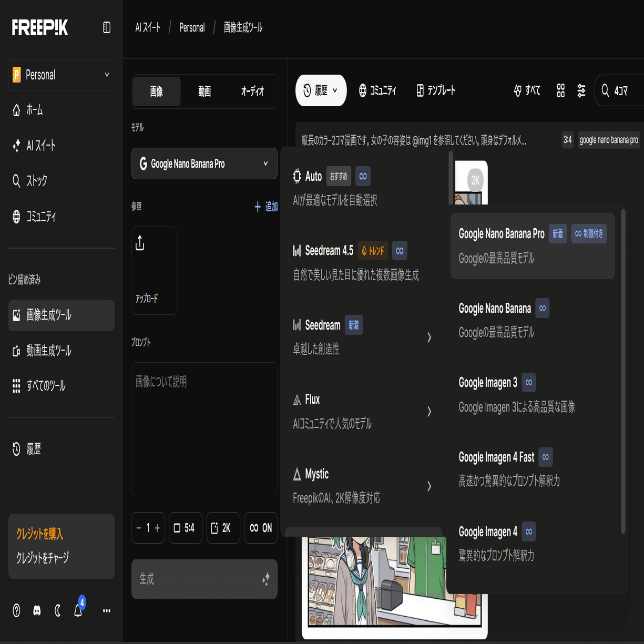
Task: Select Google Imagen 4 model
Action: [x=533, y=544]
